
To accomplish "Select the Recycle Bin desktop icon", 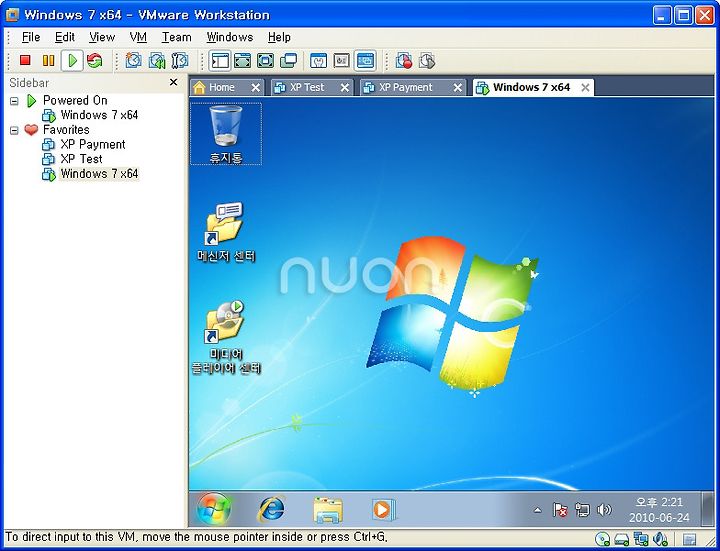I will coord(226,134).
